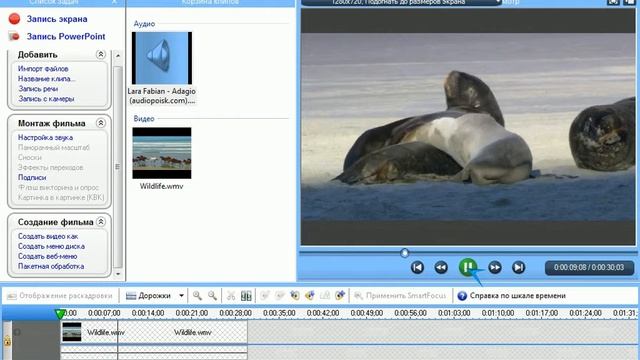Click Панорамный масштаб
Image resolution: width=640 pixels, height=360 pixels.
[x=53, y=147]
